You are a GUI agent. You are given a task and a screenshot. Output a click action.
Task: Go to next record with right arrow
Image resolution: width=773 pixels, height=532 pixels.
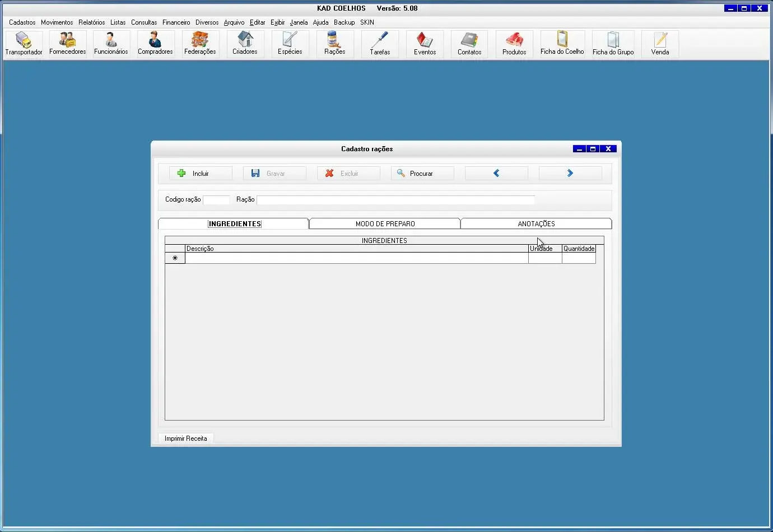point(570,174)
